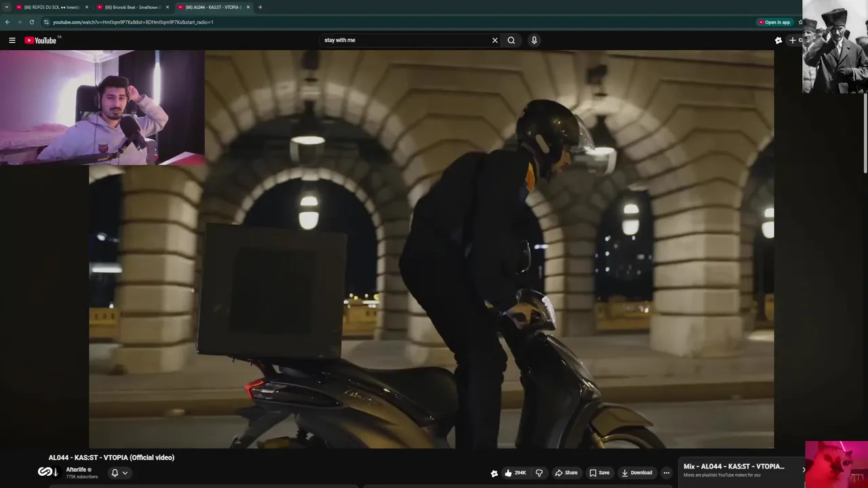
Task: Start voice search with microphone icon
Action: [x=534, y=40]
